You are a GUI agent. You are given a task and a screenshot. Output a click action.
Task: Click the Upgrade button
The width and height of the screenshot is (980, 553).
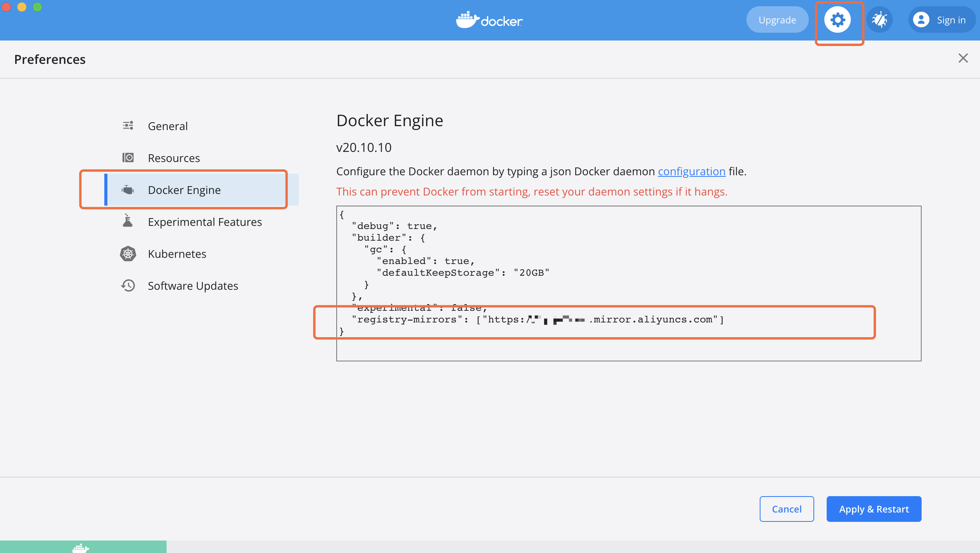pos(777,20)
